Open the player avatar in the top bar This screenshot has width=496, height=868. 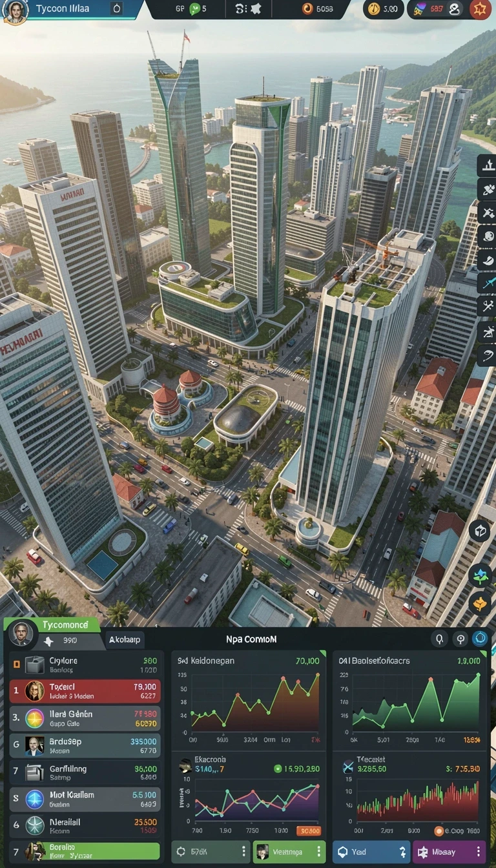point(15,10)
